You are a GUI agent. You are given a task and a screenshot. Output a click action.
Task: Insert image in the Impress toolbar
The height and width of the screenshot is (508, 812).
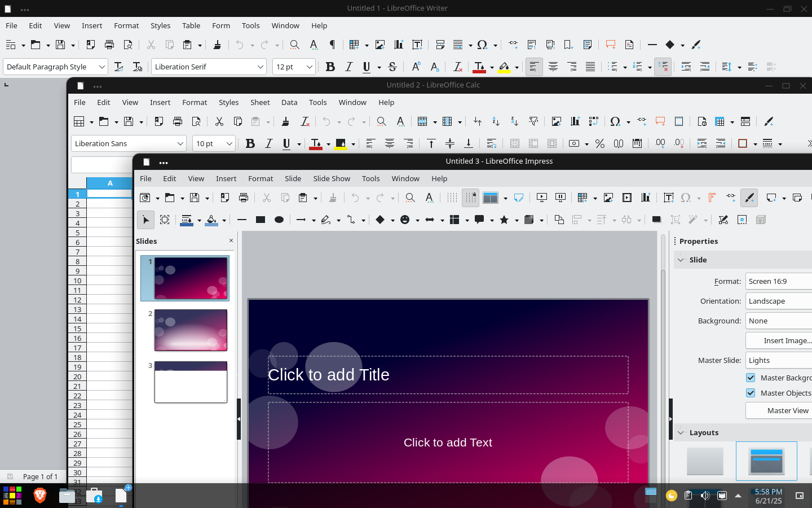pos(608,198)
